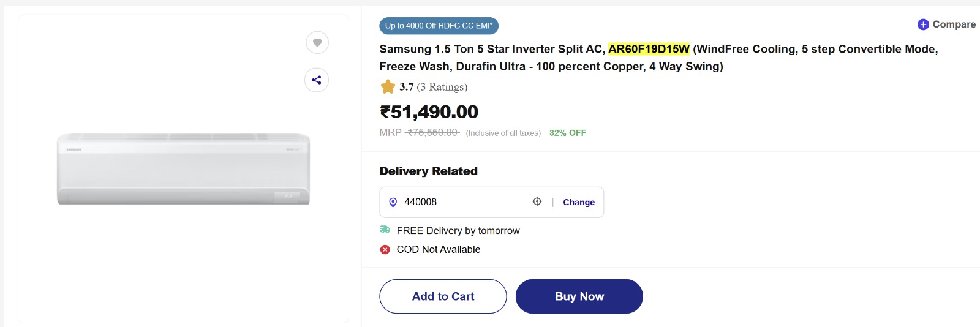Click the 32% OFF discount label
Image resolution: width=980 pixels, height=327 pixels.
click(x=567, y=133)
